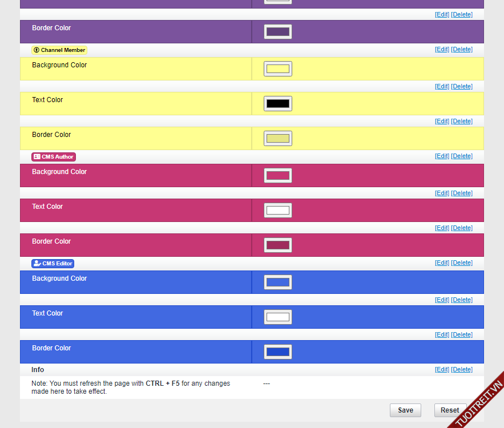Click Edit link in the Info row
The height and width of the screenshot is (428, 504).
click(x=442, y=370)
